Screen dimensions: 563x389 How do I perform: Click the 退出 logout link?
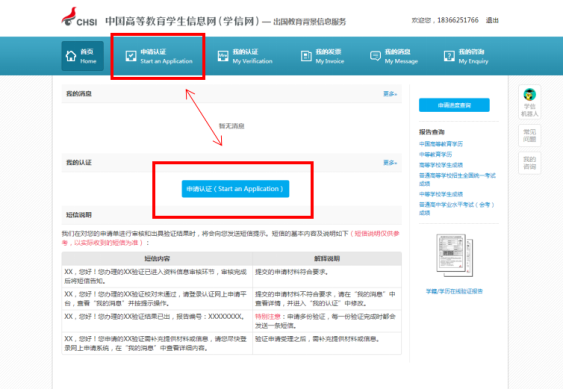pyautogui.click(x=492, y=20)
